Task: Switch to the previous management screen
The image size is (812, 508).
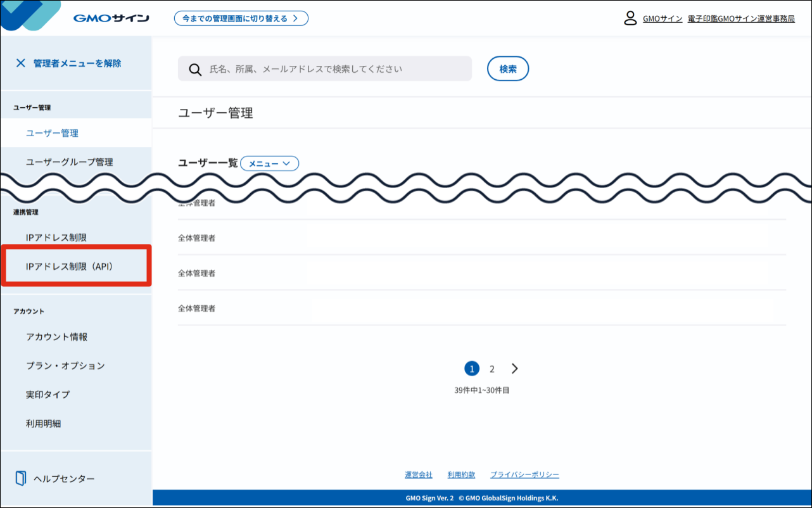Action: point(241,18)
